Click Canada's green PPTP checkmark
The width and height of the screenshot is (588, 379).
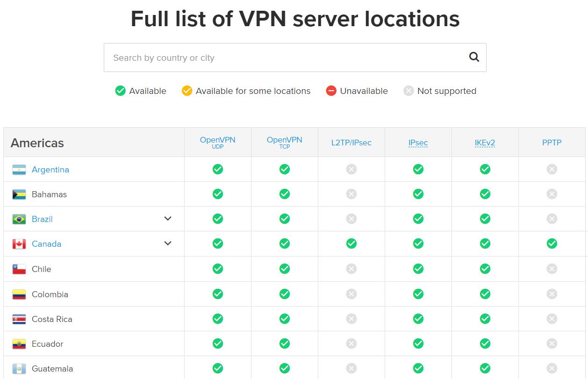point(552,243)
